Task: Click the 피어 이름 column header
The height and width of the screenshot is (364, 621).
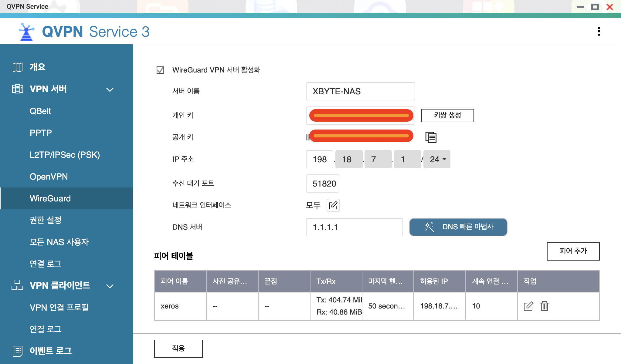Action: coord(180,281)
